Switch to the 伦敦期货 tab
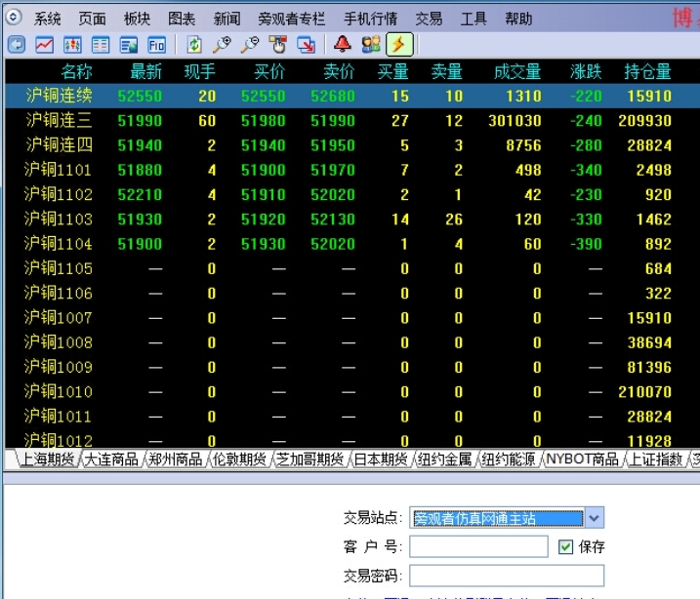Image resolution: width=700 pixels, height=599 pixels. pyautogui.click(x=240, y=459)
